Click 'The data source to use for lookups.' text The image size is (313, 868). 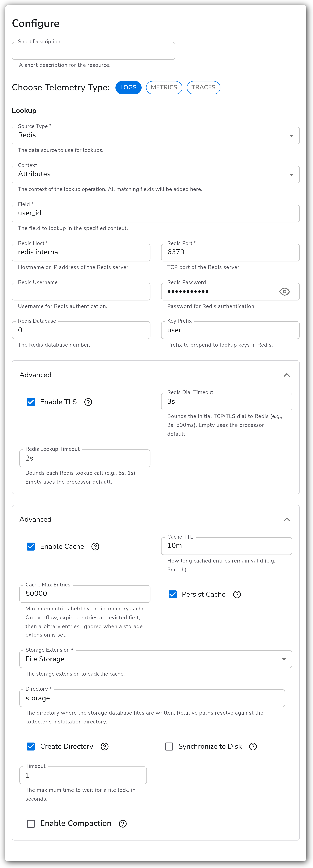[x=61, y=150]
